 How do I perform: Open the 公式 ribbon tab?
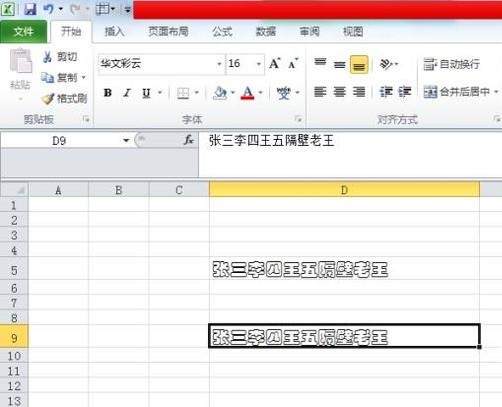click(222, 32)
